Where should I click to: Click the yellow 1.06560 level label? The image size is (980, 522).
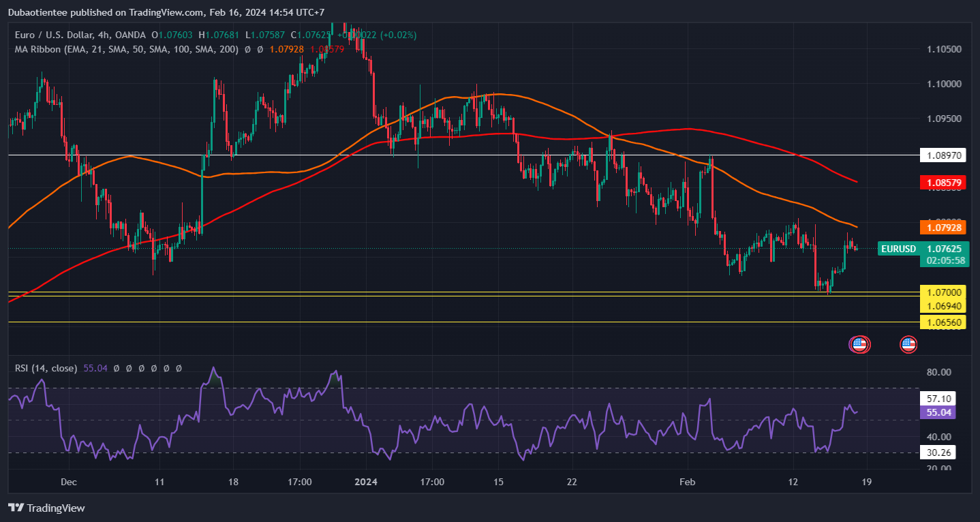point(943,322)
